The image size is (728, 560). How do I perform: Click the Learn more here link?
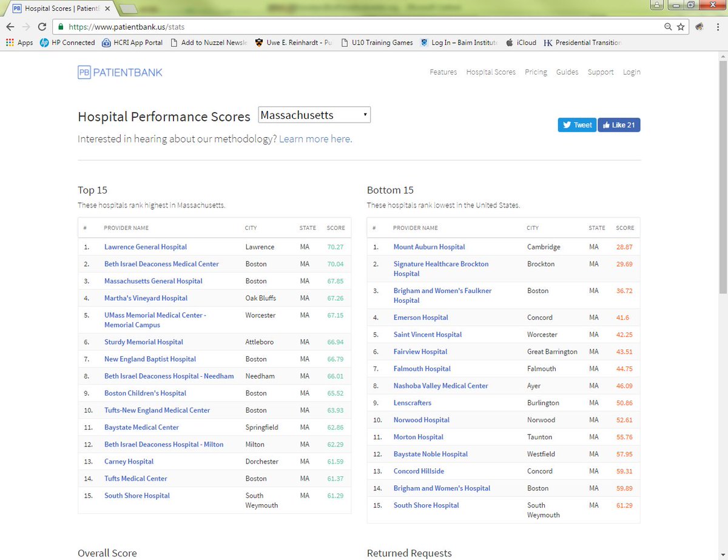(x=315, y=139)
